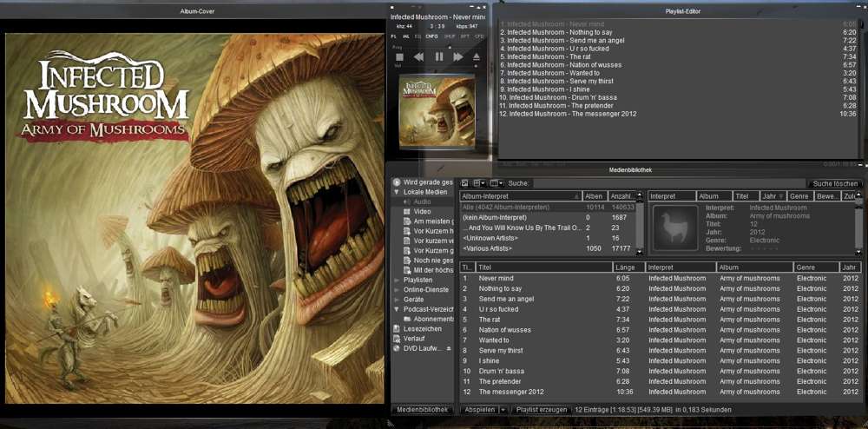Pause playback in the Winamp player
868x429 pixels.
point(438,56)
